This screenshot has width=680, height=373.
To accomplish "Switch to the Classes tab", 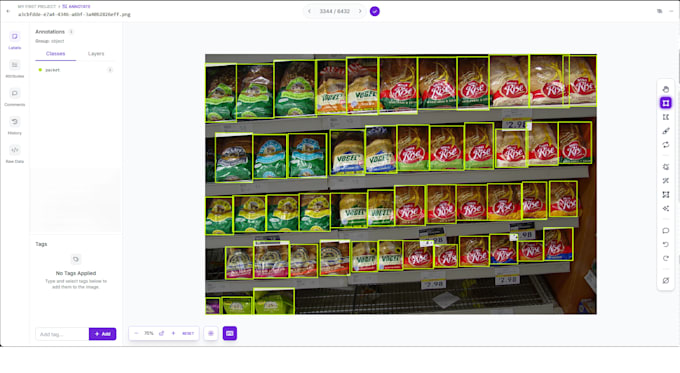I will [x=56, y=54].
